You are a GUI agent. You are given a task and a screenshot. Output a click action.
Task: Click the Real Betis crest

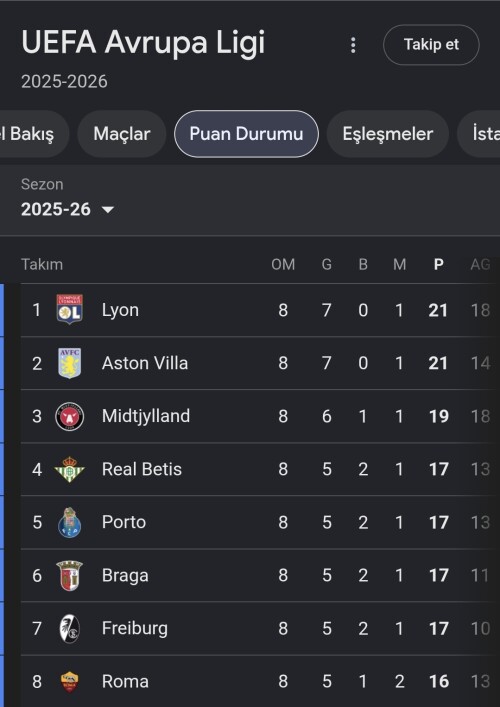tap(69, 469)
